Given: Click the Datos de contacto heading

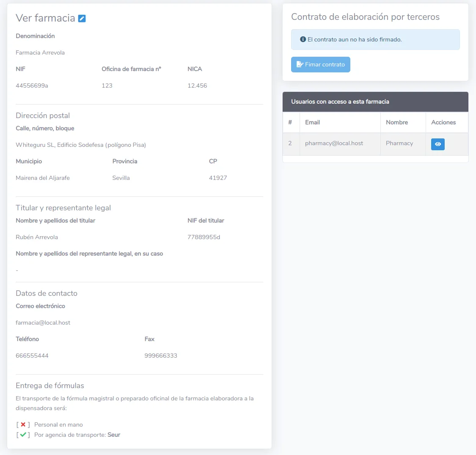Looking at the screenshot, I should [47, 293].
